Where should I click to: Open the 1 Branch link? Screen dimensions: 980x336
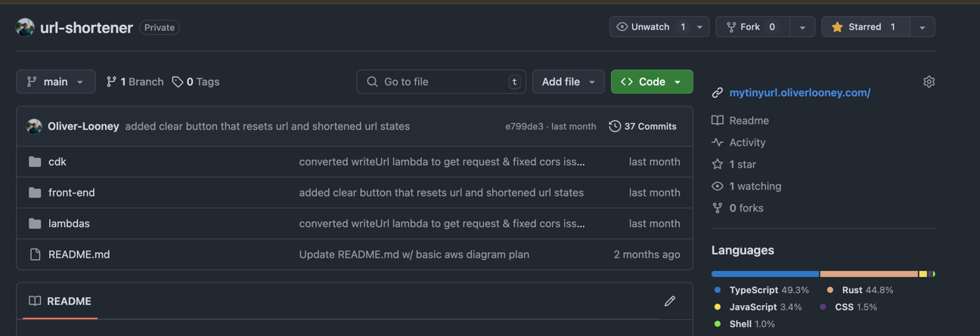(x=135, y=82)
